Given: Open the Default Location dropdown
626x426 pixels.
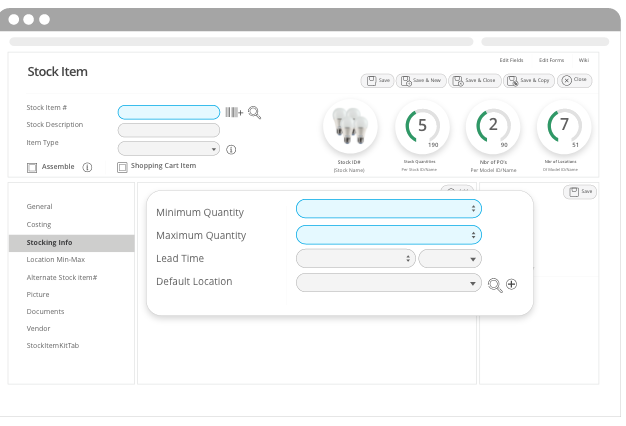Looking at the screenshot, I should pos(389,283).
